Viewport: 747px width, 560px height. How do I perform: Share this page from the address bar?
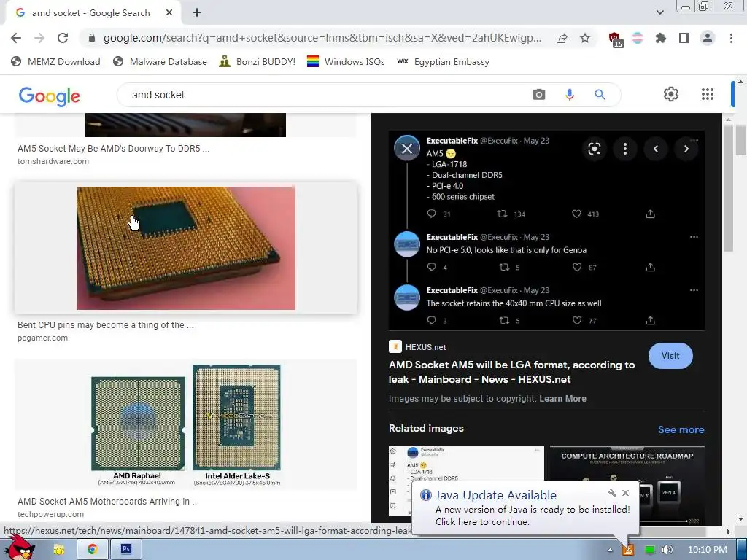pos(562,38)
